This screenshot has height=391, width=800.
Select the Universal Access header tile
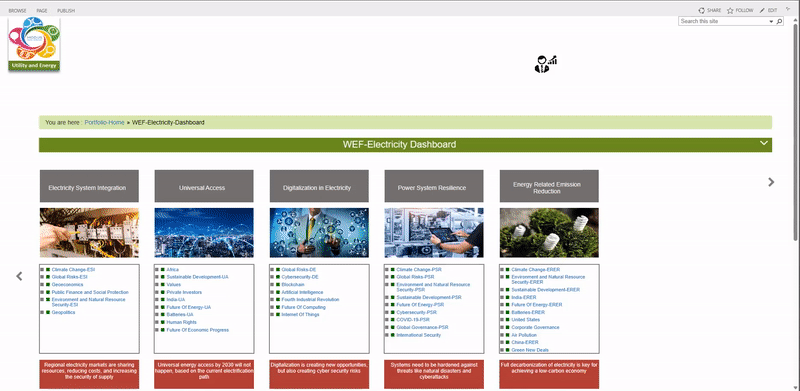[x=204, y=186]
